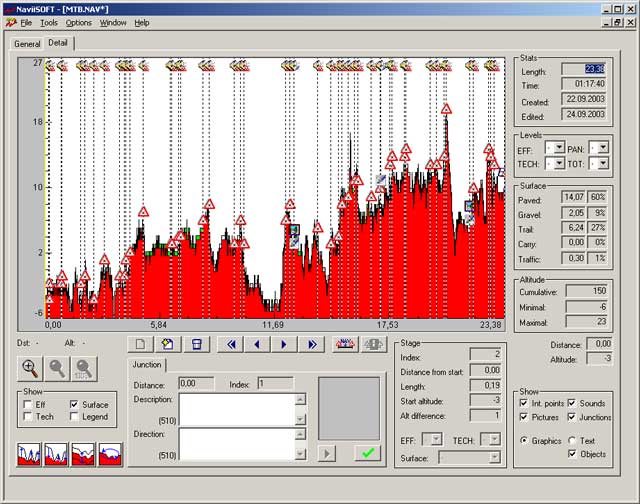Click the NaviiSOFT application icon in menu bar

(11, 23)
